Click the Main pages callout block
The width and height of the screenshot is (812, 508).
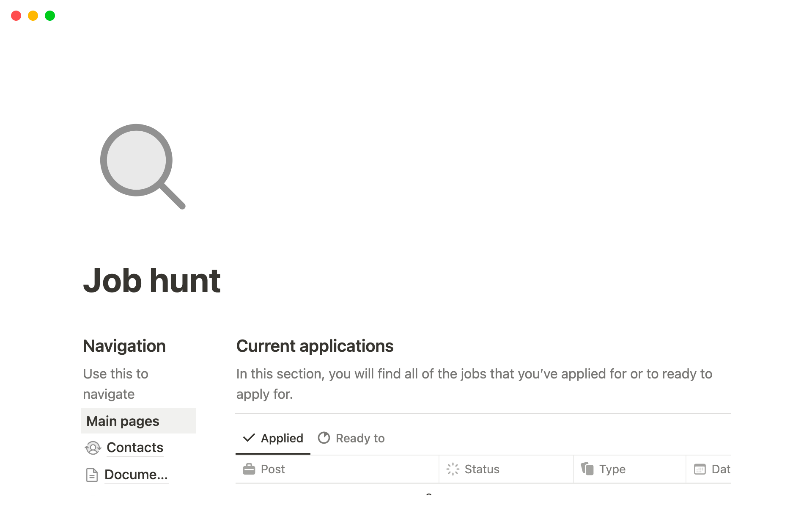(138, 421)
